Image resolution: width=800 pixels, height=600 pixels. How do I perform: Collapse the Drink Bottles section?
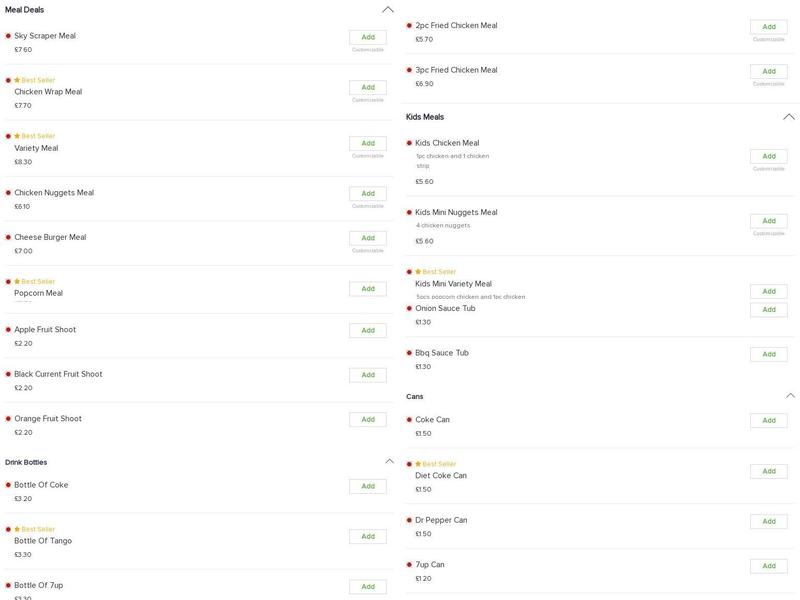coord(389,462)
